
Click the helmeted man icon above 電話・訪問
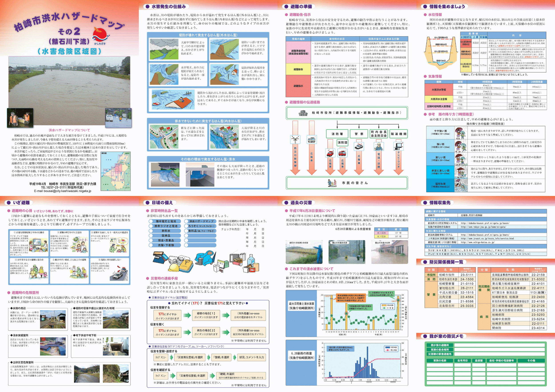379,146
